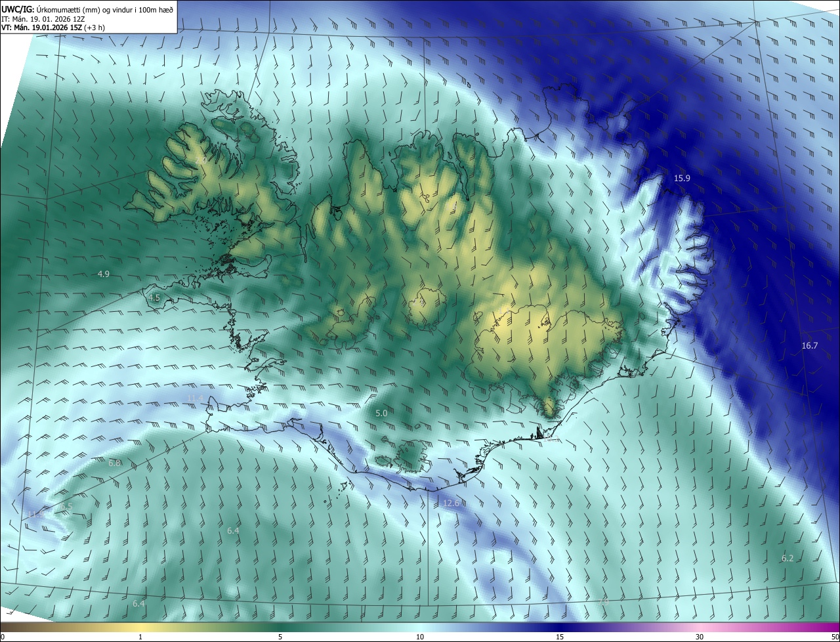Image resolution: width=840 pixels, height=642 pixels.
Task: Click the 12.6 value label on map
Action: [x=451, y=503]
